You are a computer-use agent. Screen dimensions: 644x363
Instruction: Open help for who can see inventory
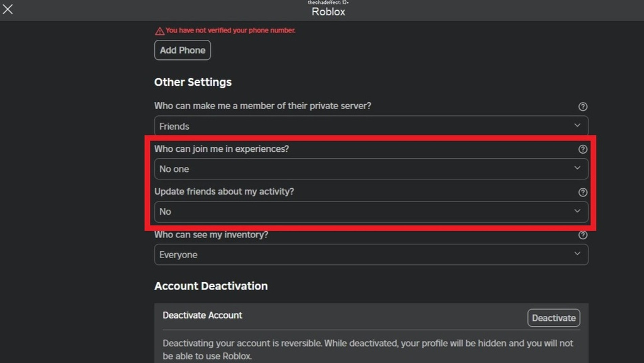[582, 235]
